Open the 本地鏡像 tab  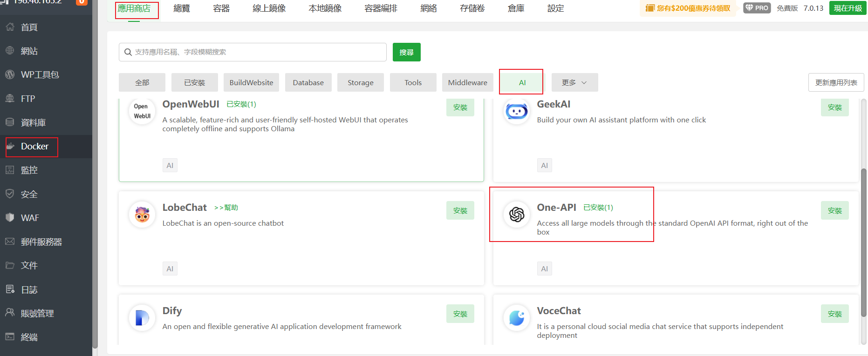[x=325, y=8]
